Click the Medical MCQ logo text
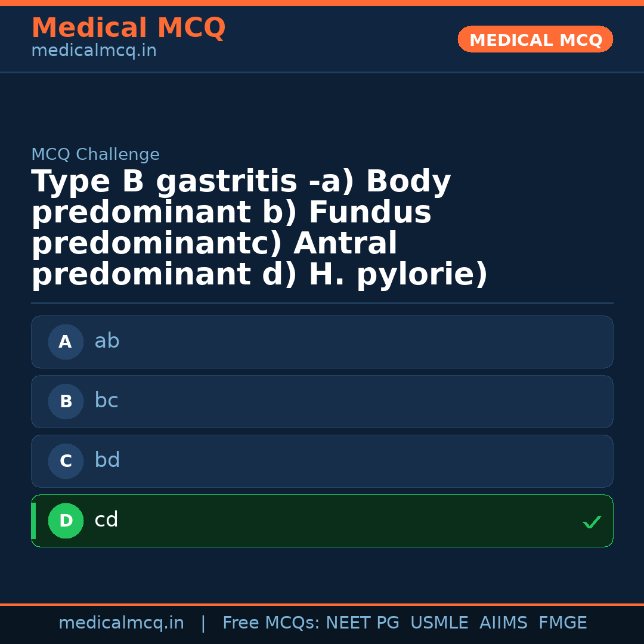This screenshot has width=644, height=644. click(x=128, y=28)
